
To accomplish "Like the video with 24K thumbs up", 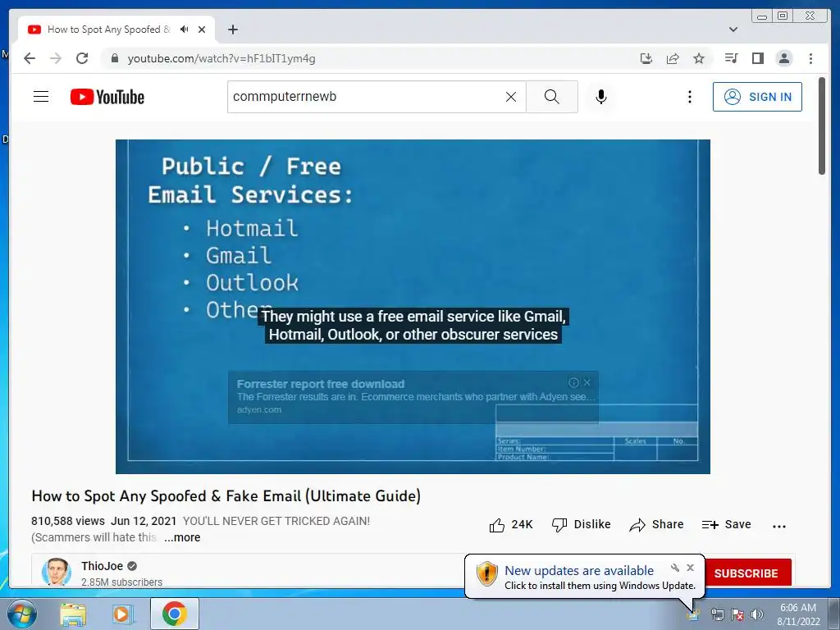I will click(x=511, y=524).
